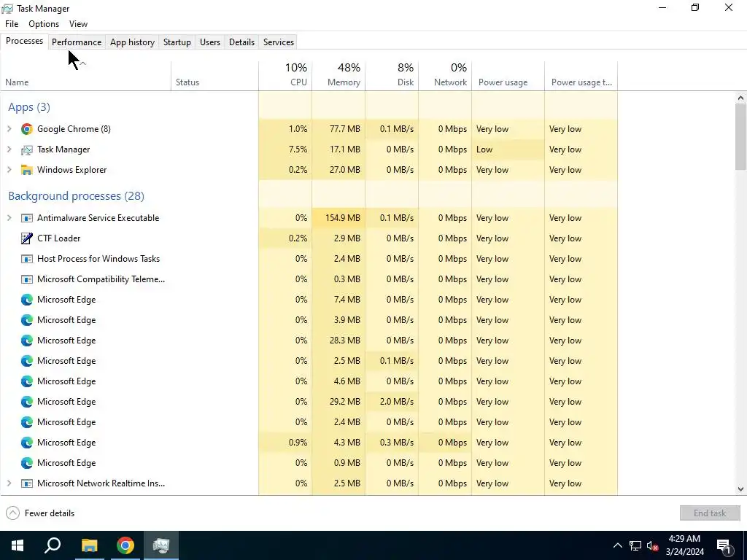747x560 pixels.
Task: Click the Google Chrome process icon
Action: (27, 129)
